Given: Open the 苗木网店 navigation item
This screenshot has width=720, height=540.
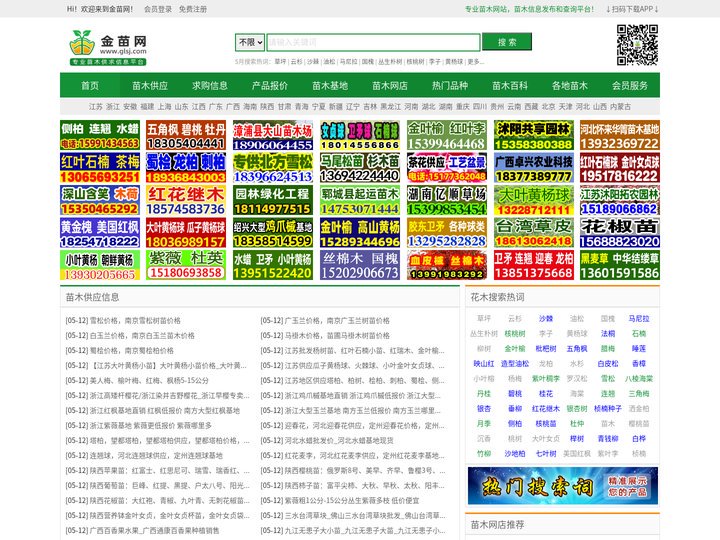Looking at the screenshot, I should [x=390, y=85].
